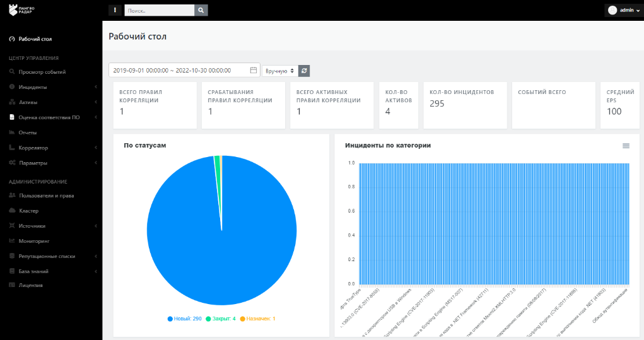Open Кластер menu item
This screenshot has height=340, width=644.
click(28, 211)
